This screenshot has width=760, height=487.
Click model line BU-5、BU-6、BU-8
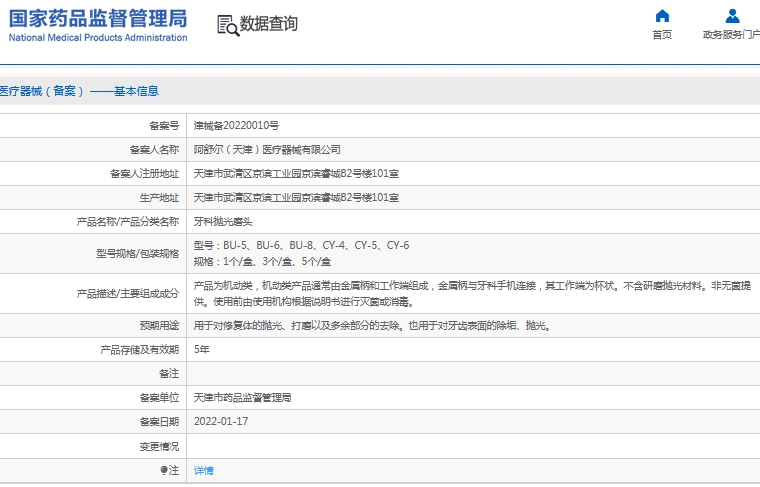[x=301, y=245]
